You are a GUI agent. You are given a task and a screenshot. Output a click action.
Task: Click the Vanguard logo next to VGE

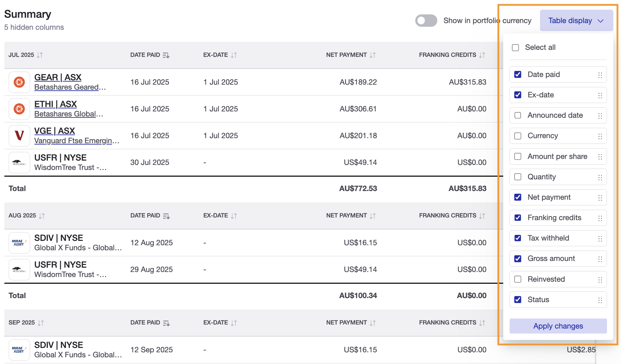point(19,135)
